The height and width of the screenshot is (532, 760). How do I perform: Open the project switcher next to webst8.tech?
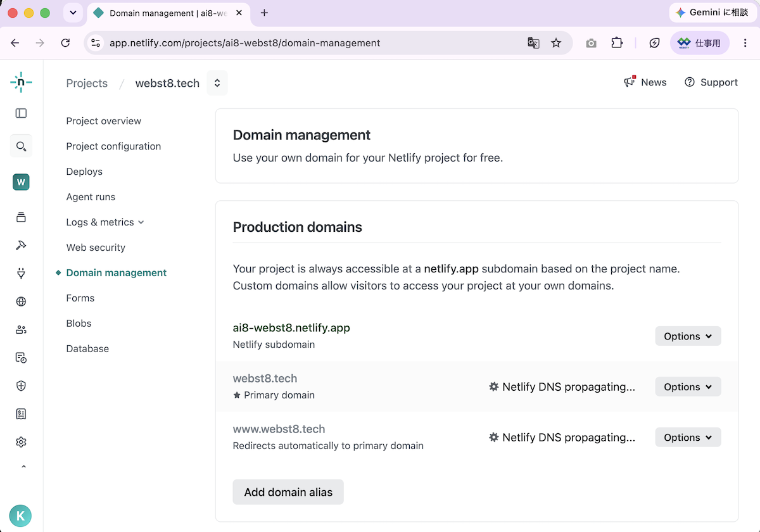pos(217,83)
